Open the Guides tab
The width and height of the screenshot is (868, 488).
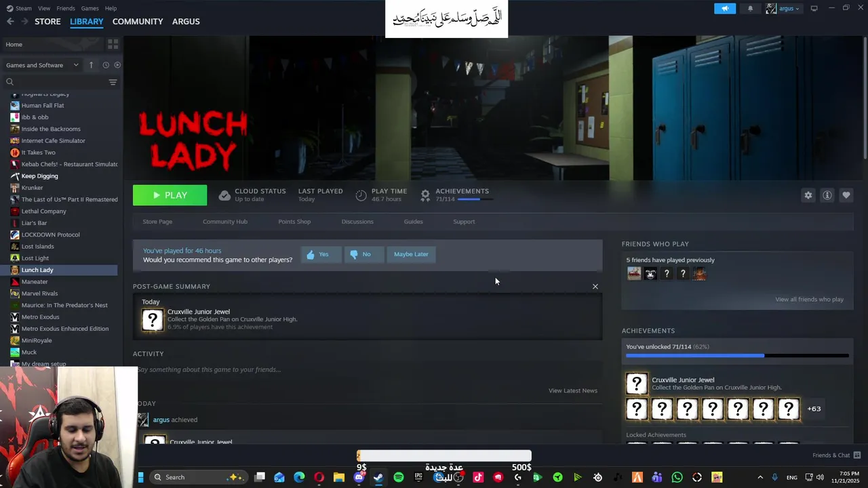click(x=413, y=222)
